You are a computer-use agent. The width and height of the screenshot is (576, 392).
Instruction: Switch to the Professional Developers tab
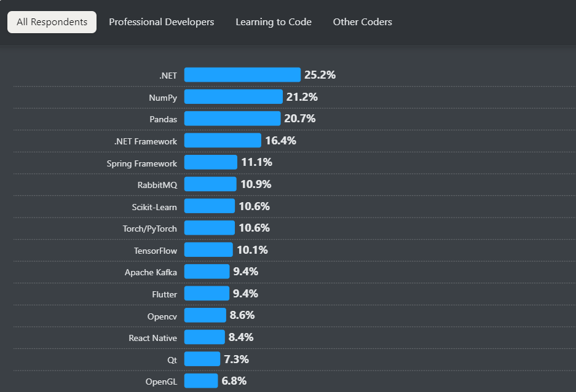click(161, 22)
